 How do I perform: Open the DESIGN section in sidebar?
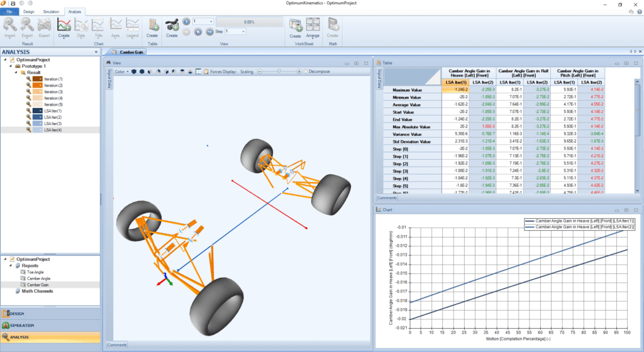pyautogui.click(x=50, y=314)
